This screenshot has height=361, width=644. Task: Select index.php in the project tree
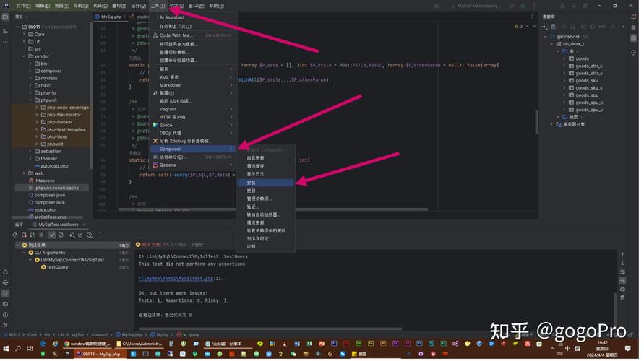(46, 211)
